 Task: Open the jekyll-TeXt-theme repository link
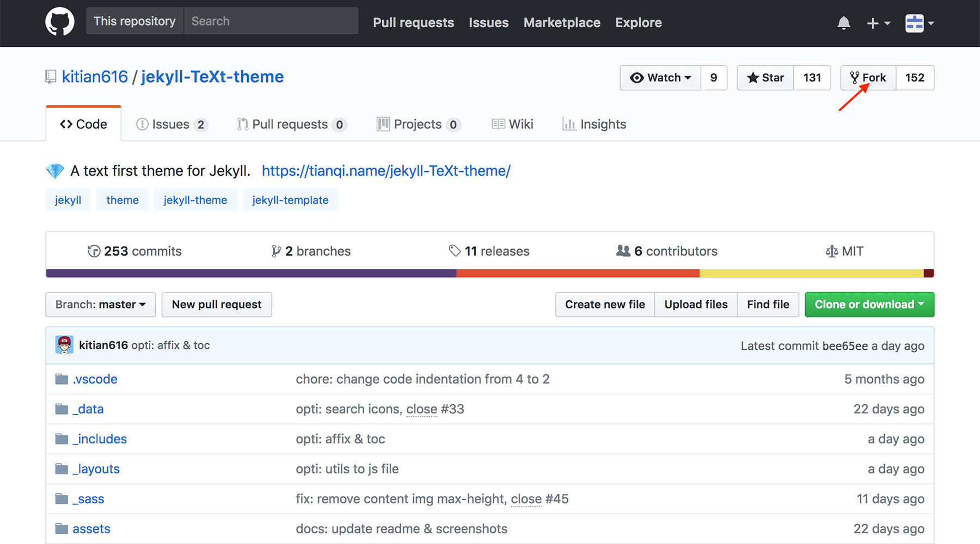coord(212,77)
